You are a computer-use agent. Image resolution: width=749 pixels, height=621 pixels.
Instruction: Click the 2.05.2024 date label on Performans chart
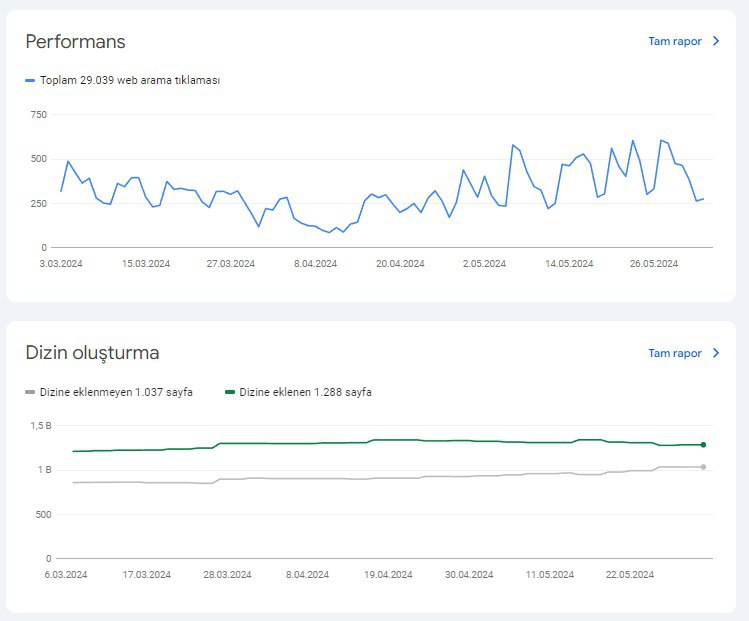[x=484, y=264]
